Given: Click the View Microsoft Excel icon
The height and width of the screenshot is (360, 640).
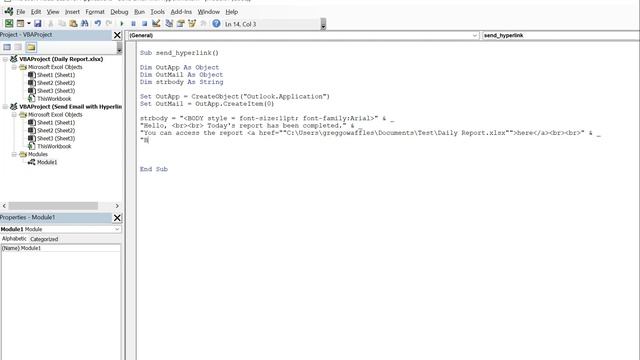Looking at the screenshot, I should (x=9, y=24).
